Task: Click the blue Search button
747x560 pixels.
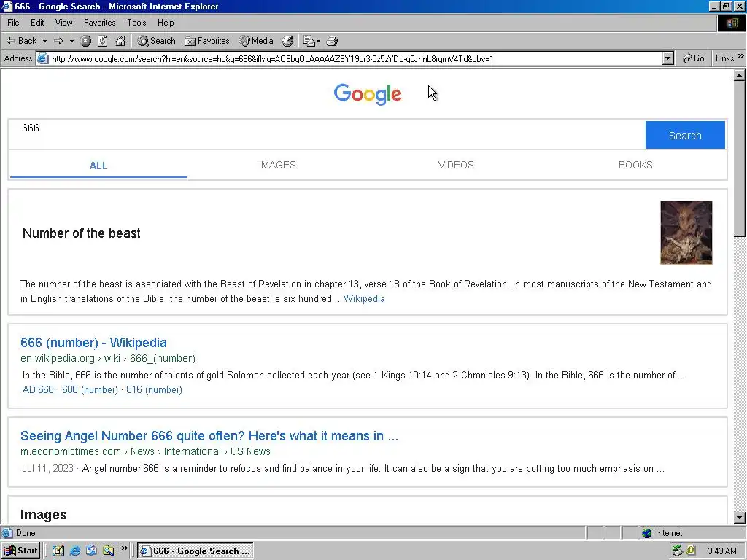Action: (685, 135)
